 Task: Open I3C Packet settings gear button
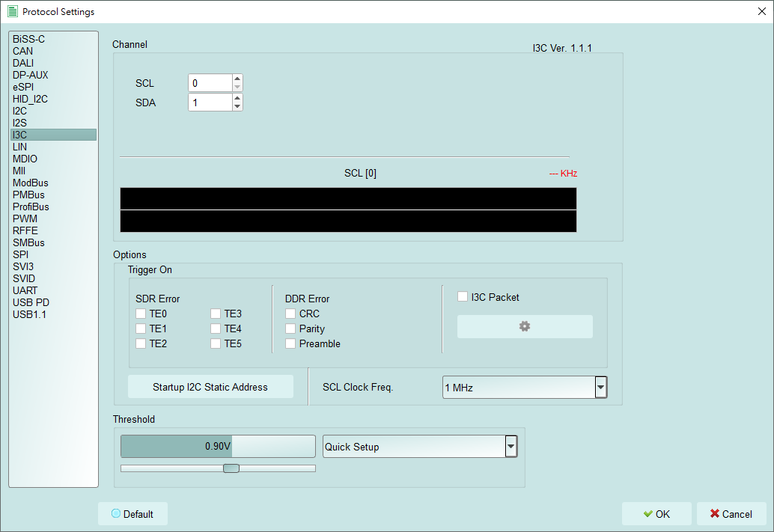[x=525, y=327]
